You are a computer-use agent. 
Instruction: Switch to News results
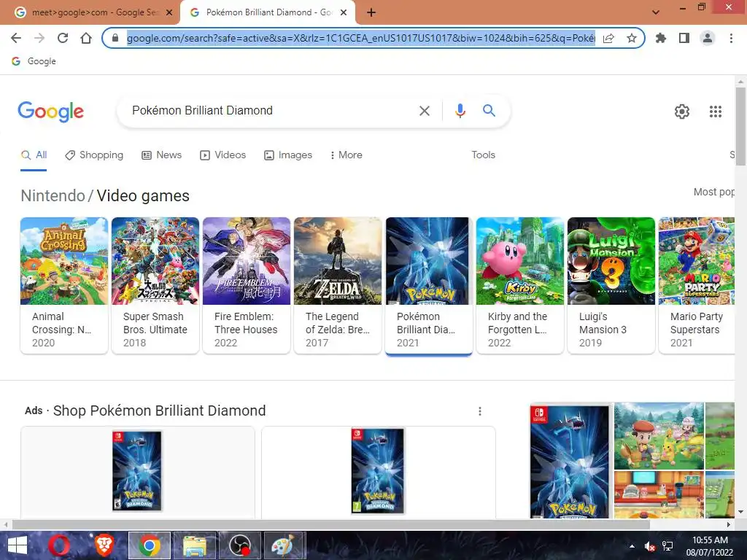[161, 155]
